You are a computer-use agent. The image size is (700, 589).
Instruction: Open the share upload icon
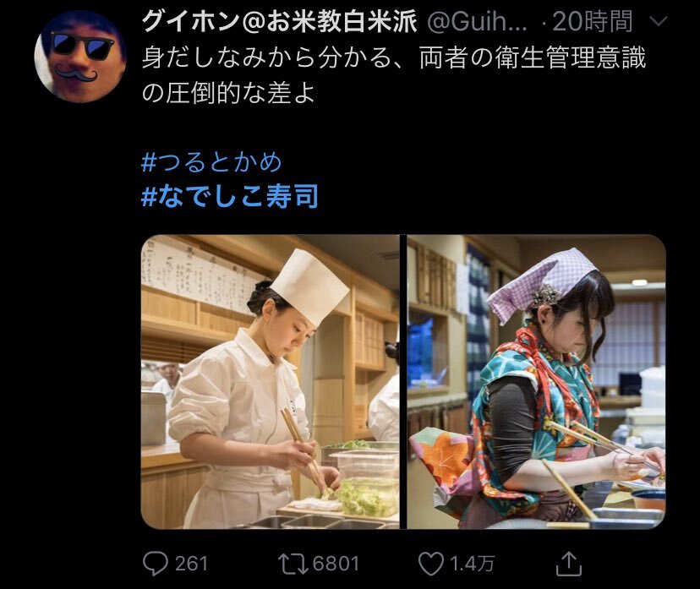point(569,564)
